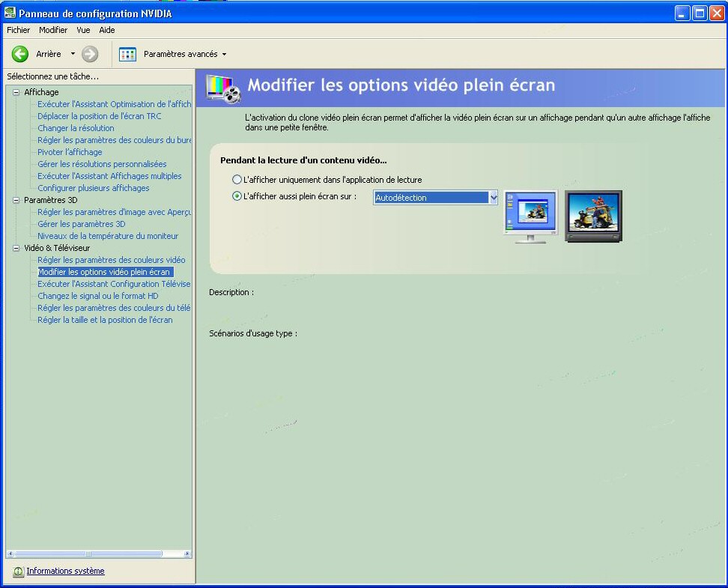Viewport: 728px width, 588px height.
Task: Click the task pane scrollbar left arrow
Action: click(10, 554)
